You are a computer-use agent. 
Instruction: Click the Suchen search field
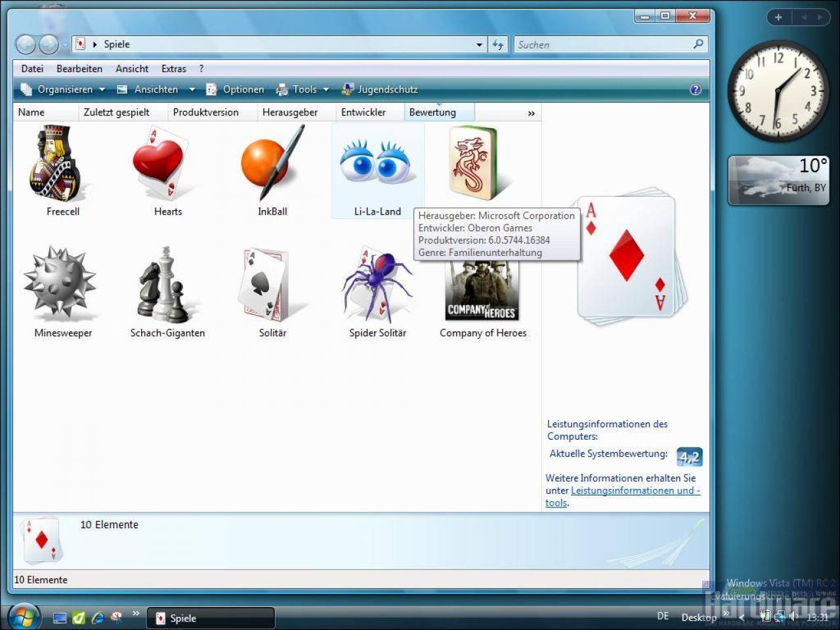pos(602,45)
